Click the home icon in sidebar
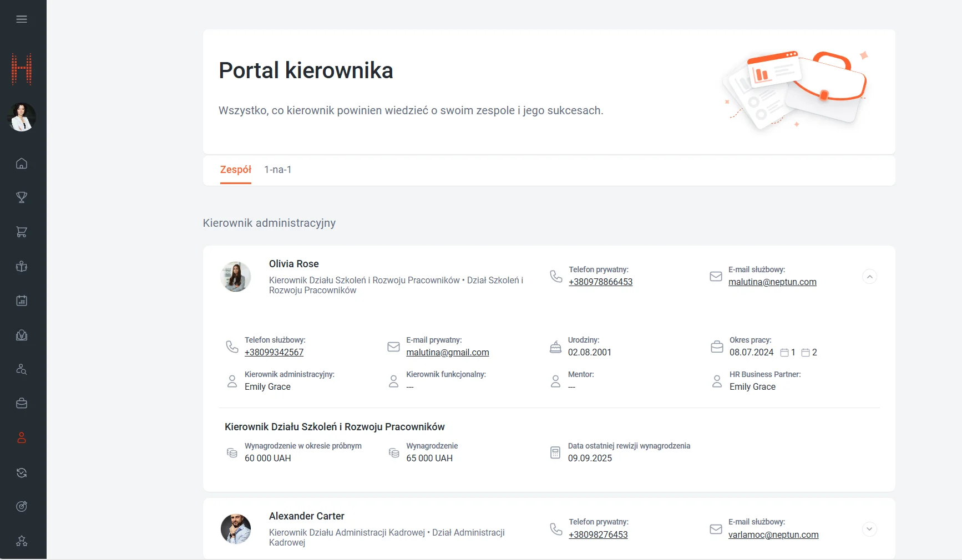 point(22,164)
